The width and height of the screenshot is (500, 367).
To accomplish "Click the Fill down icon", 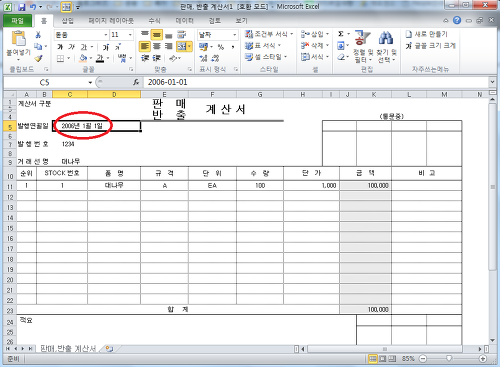I will [341, 46].
